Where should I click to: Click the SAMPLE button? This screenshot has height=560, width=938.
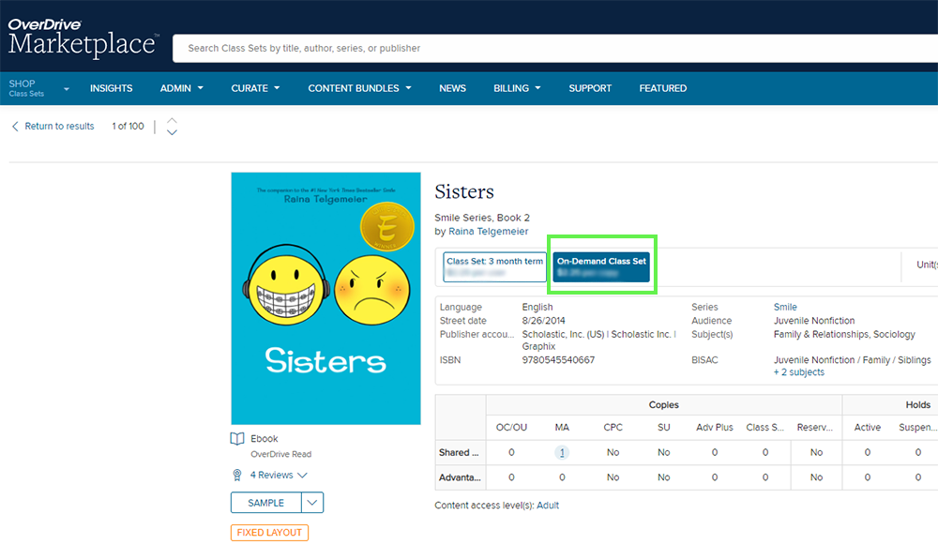pos(265,503)
